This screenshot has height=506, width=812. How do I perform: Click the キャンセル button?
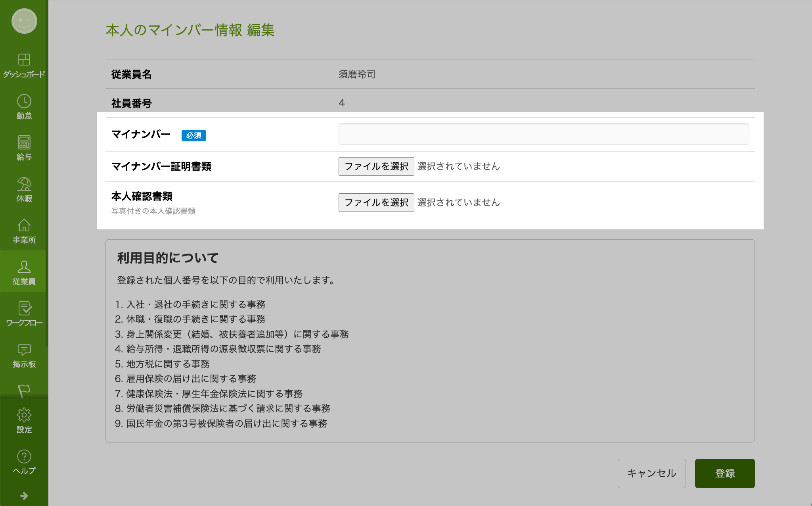click(x=651, y=473)
